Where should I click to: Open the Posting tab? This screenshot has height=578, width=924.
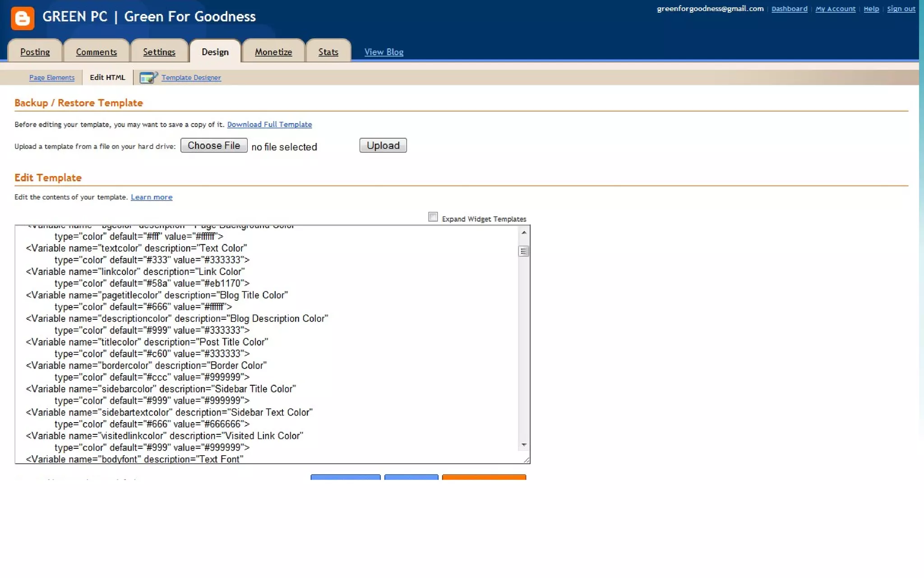(x=35, y=52)
